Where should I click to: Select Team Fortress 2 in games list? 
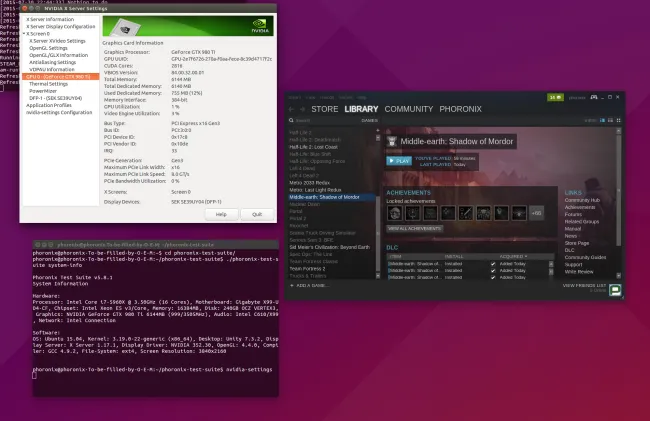pos(307,269)
